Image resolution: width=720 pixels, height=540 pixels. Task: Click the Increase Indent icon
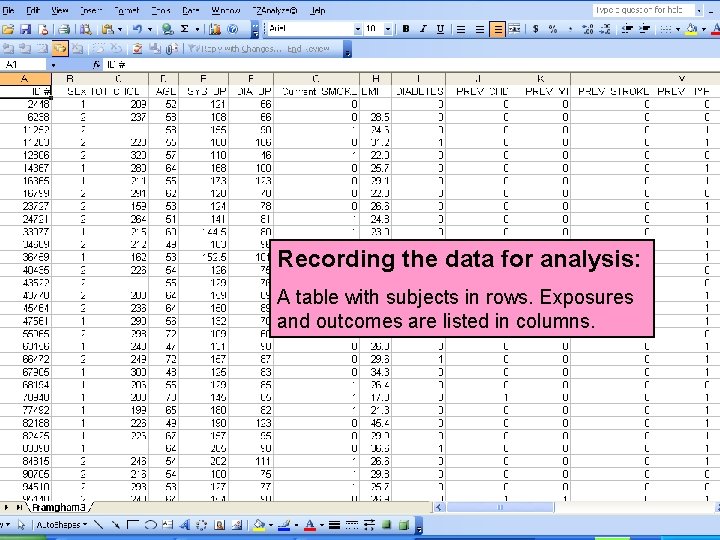tap(645, 29)
